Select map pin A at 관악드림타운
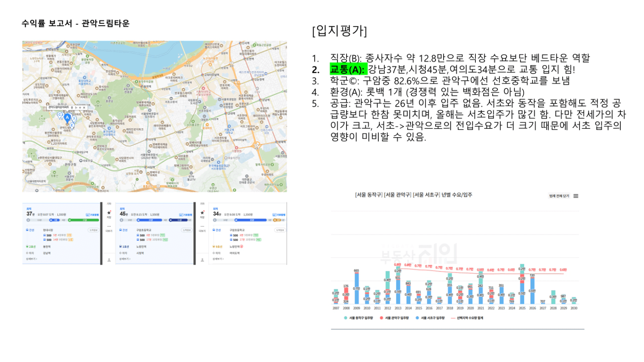644x362 pixels. [x=67, y=118]
